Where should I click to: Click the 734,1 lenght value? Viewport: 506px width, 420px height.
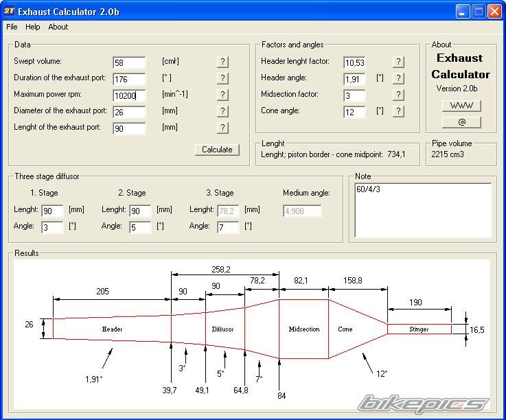click(x=396, y=154)
